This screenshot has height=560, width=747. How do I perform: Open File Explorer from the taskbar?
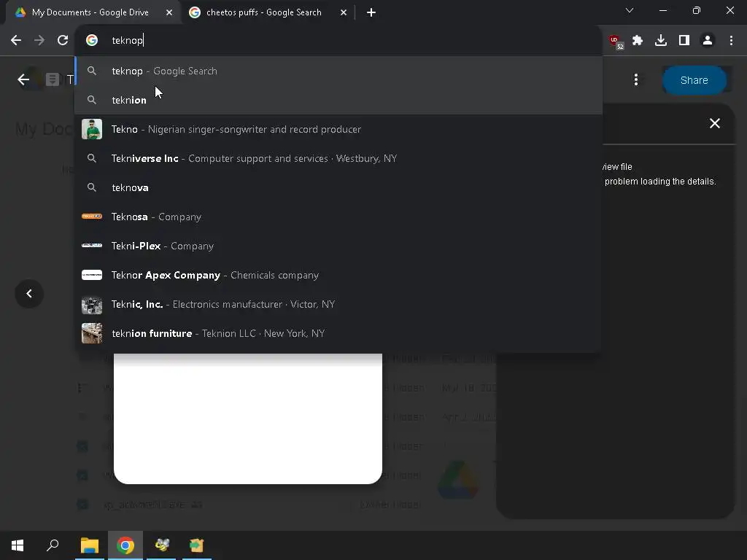click(90, 545)
